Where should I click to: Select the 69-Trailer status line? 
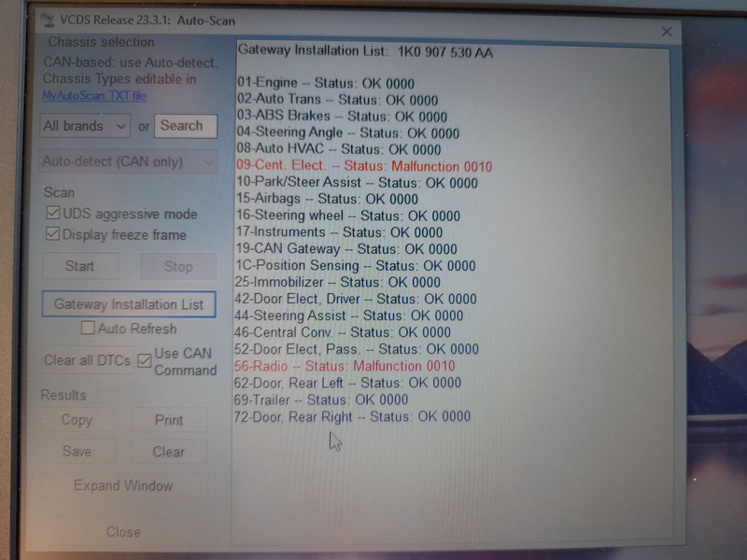[x=321, y=399]
